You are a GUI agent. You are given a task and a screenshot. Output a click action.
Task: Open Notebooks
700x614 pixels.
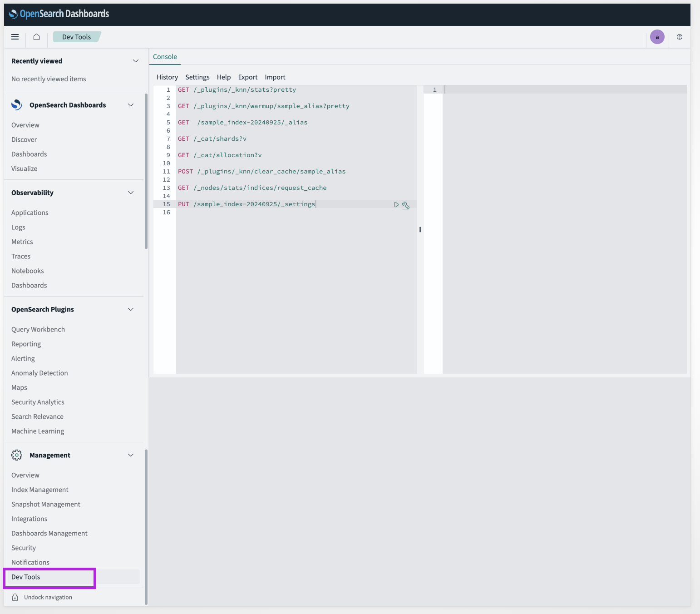click(28, 271)
